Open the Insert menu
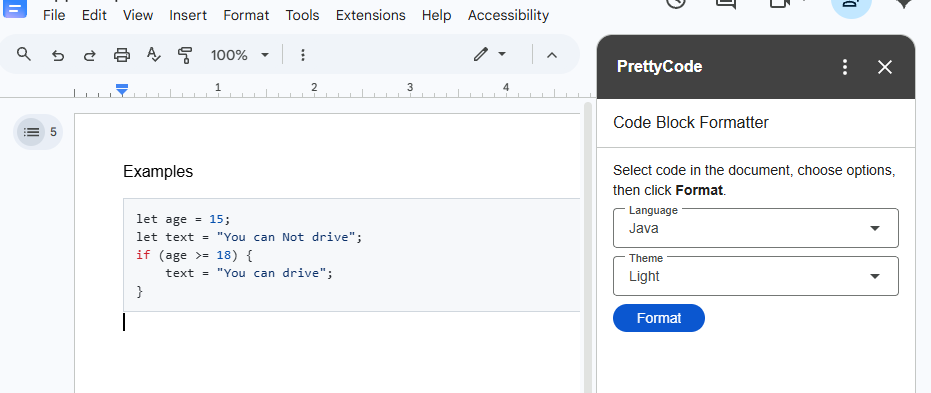The height and width of the screenshot is (393, 931). pos(188,15)
